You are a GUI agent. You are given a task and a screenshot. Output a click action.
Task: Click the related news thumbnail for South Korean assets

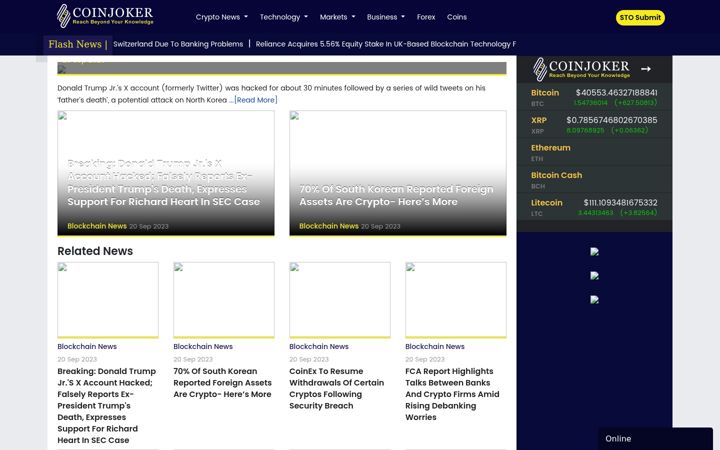point(224,300)
